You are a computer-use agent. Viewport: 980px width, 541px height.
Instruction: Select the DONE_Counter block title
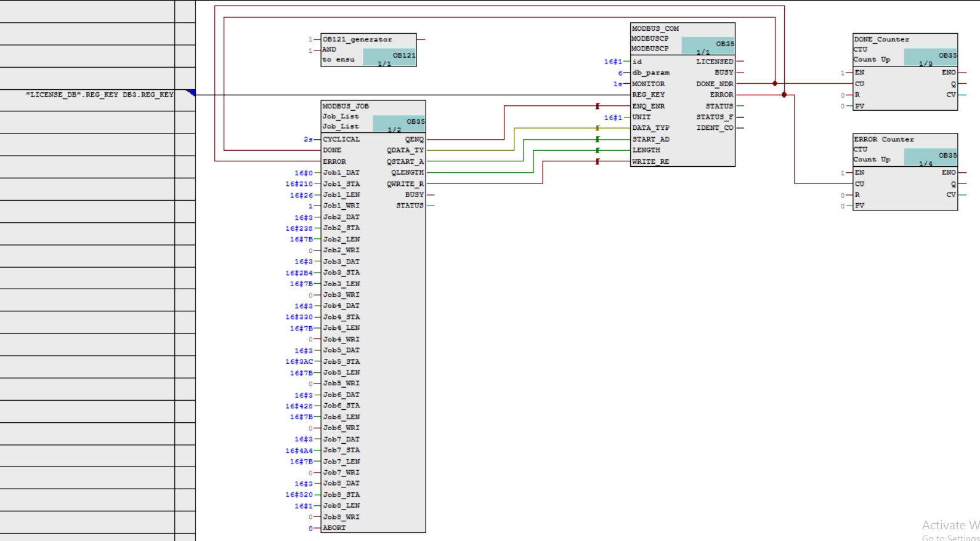point(881,39)
